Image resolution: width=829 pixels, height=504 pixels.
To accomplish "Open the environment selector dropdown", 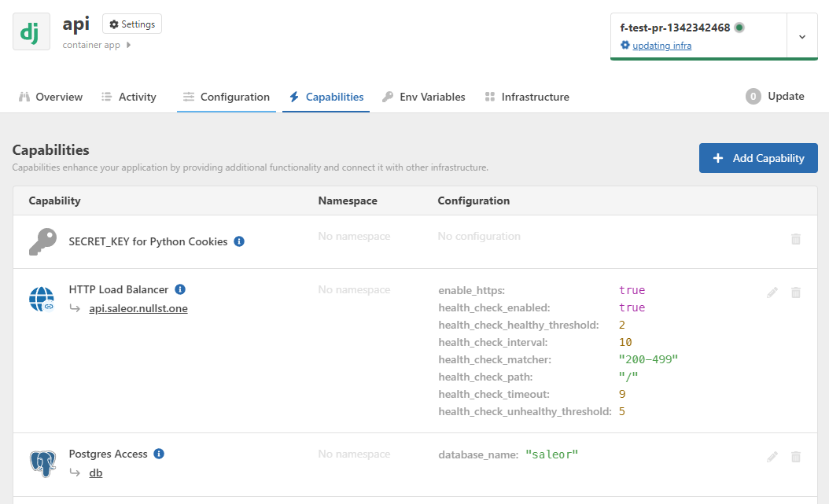I will (x=801, y=35).
